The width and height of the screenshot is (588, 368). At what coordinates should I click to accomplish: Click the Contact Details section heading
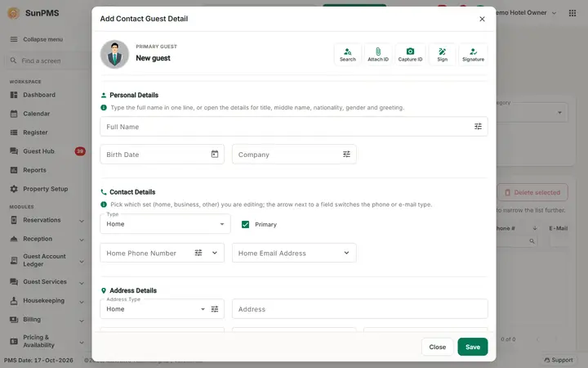(x=132, y=192)
